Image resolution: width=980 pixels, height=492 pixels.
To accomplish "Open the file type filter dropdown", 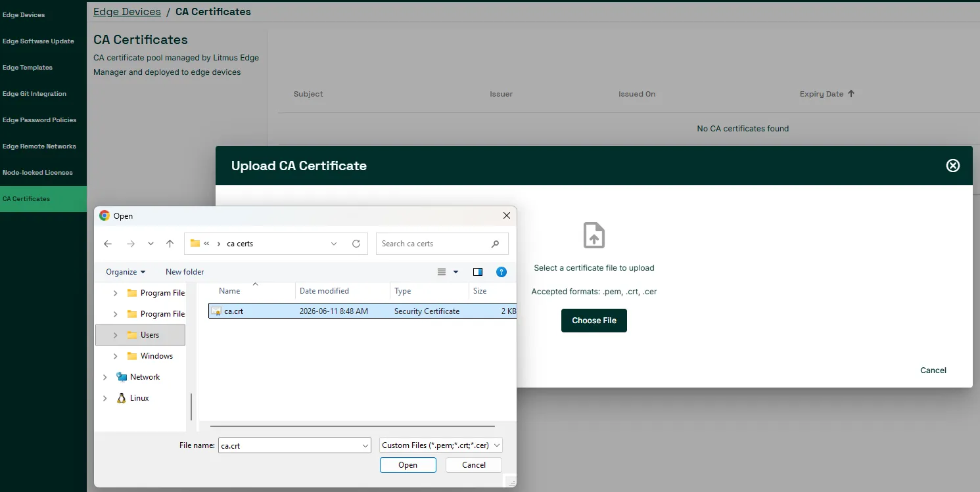I will 441,445.
